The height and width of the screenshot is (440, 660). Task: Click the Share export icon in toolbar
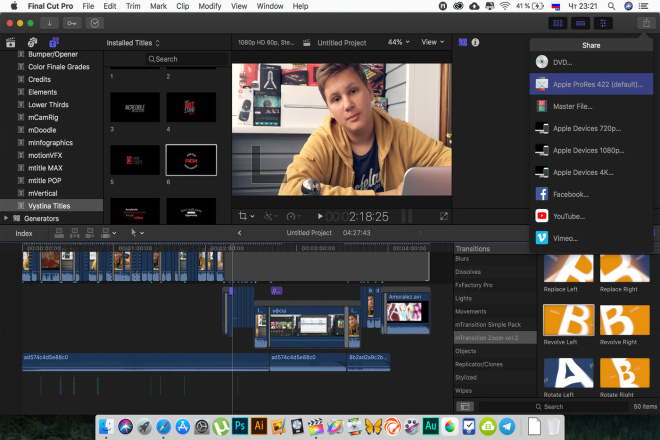(645, 22)
